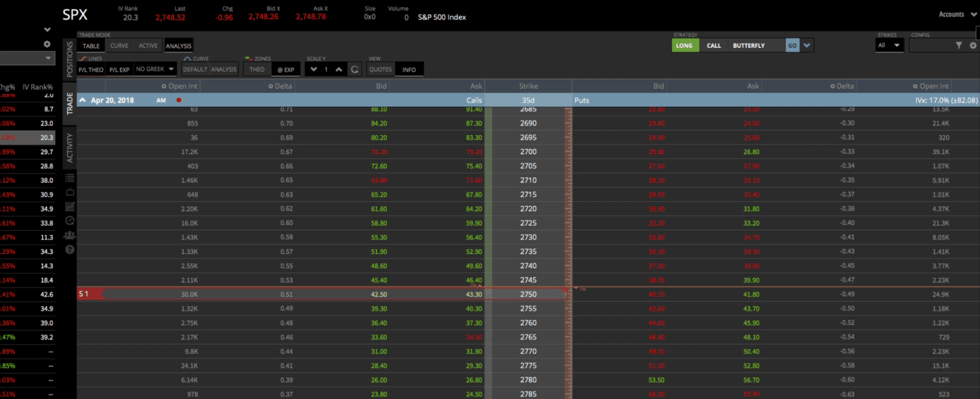This screenshot has height=399, width=980.
Task: Toggle the curve ANALYSIS option
Action: pos(224,69)
